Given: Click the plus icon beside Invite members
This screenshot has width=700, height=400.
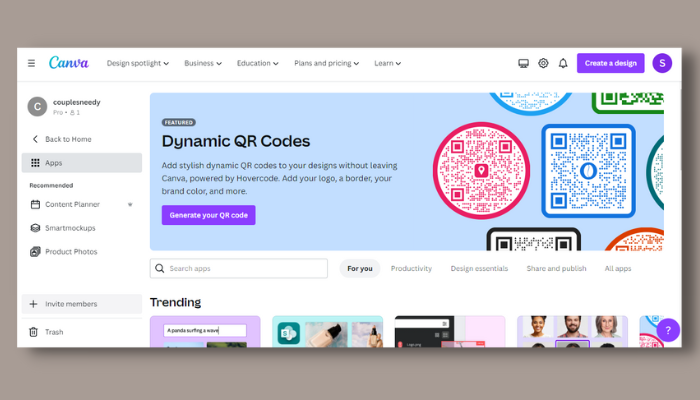Looking at the screenshot, I should (x=33, y=304).
